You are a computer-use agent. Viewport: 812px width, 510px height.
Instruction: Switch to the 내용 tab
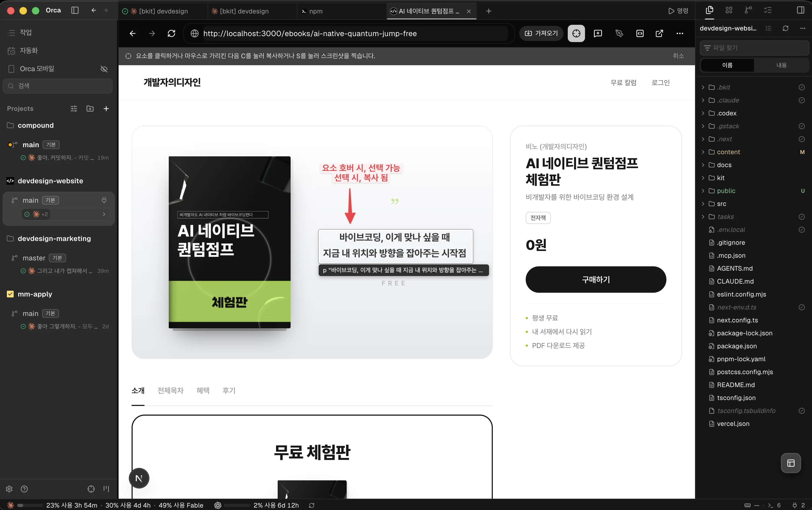coord(781,65)
